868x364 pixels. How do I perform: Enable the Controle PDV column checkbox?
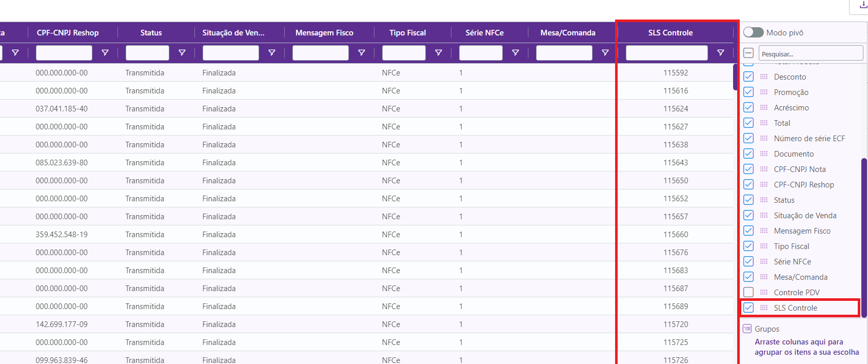748,292
